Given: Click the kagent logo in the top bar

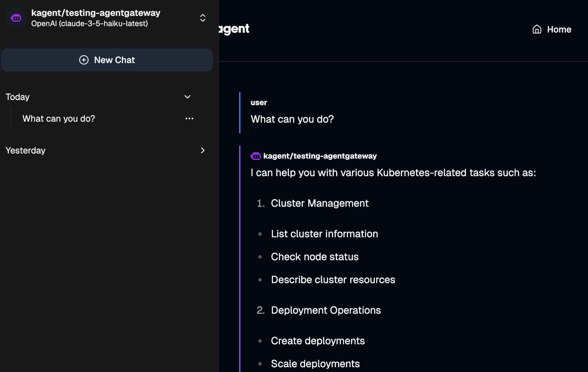Looking at the screenshot, I should pyautogui.click(x=234, y=29).
